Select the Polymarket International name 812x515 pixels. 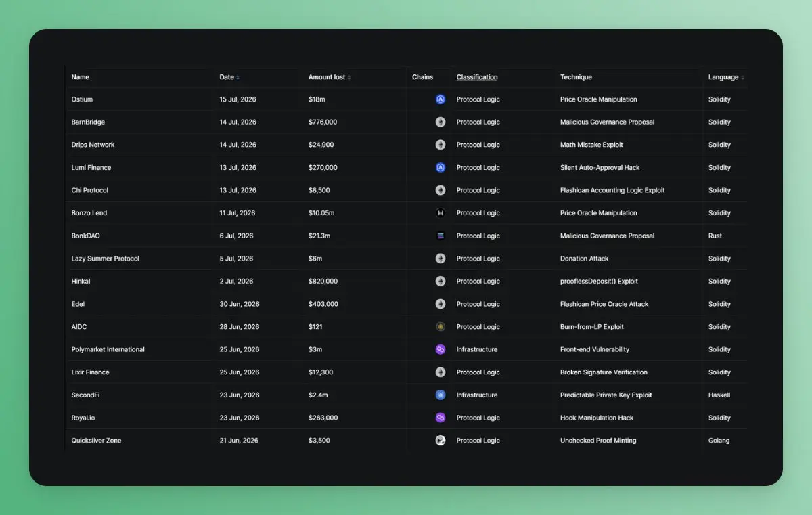tap(108, 350)
